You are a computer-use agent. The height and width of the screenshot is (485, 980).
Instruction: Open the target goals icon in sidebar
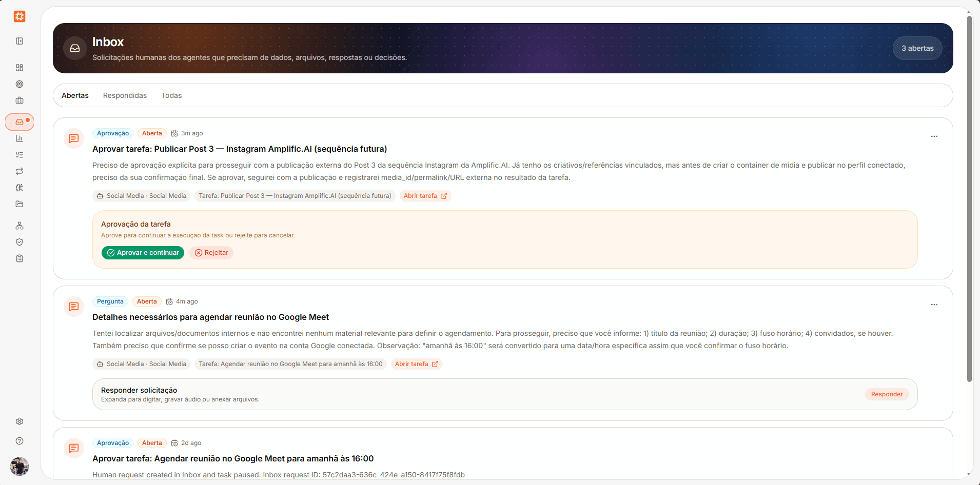19,84
